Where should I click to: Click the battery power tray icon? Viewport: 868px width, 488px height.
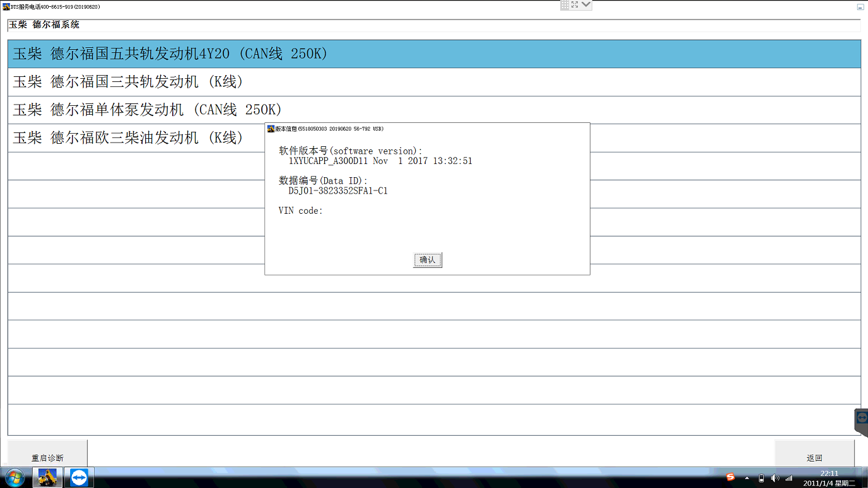pyautogui.click(x=761, y=478)
